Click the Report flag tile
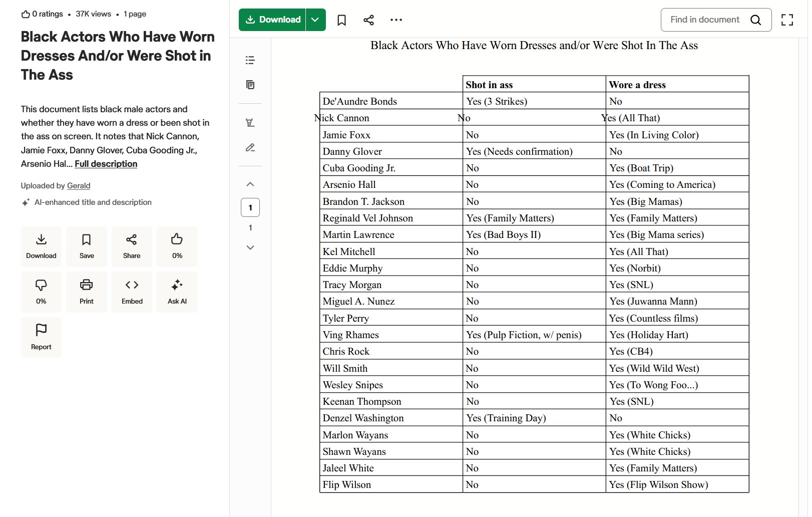This screenshot has width=812, height=517. pos(41,337)
